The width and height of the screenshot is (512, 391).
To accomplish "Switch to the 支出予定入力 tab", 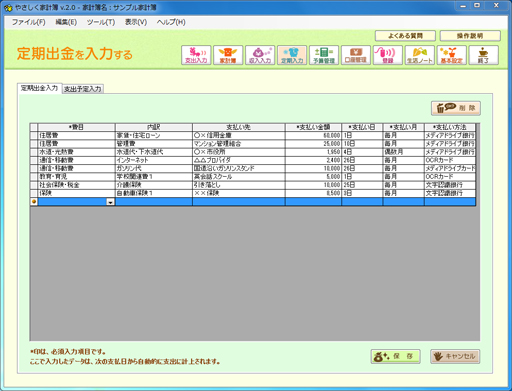I will pos(83,89).
